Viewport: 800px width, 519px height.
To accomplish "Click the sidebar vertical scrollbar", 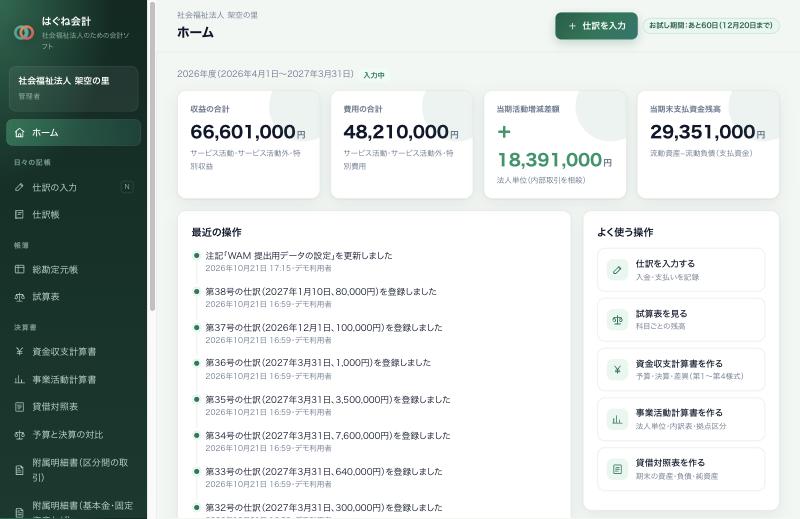I will [x=152, y=156].
